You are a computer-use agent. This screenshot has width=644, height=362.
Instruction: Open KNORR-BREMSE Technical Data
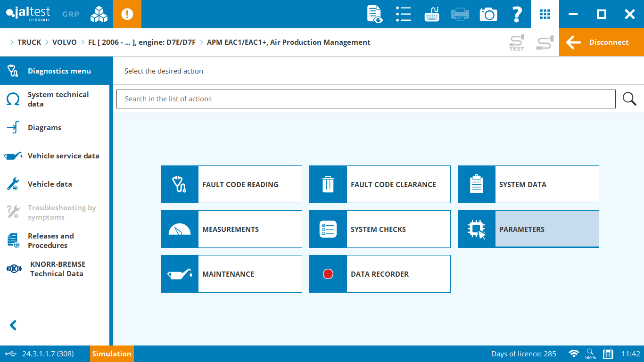(55, 269)
